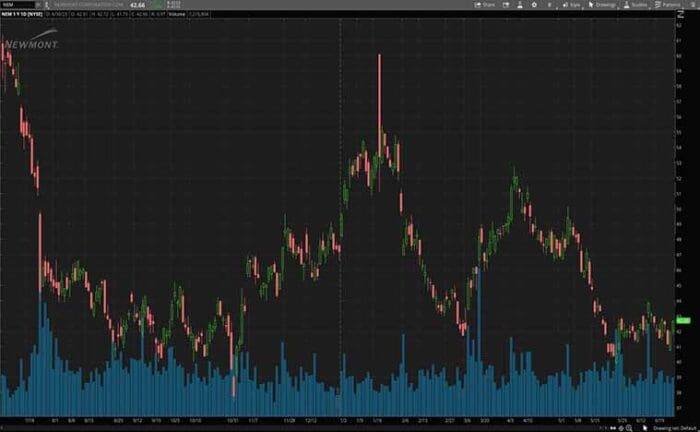Click the icon at far right of toolbar
Screen dimensions: 700x432
click(693, 5)
